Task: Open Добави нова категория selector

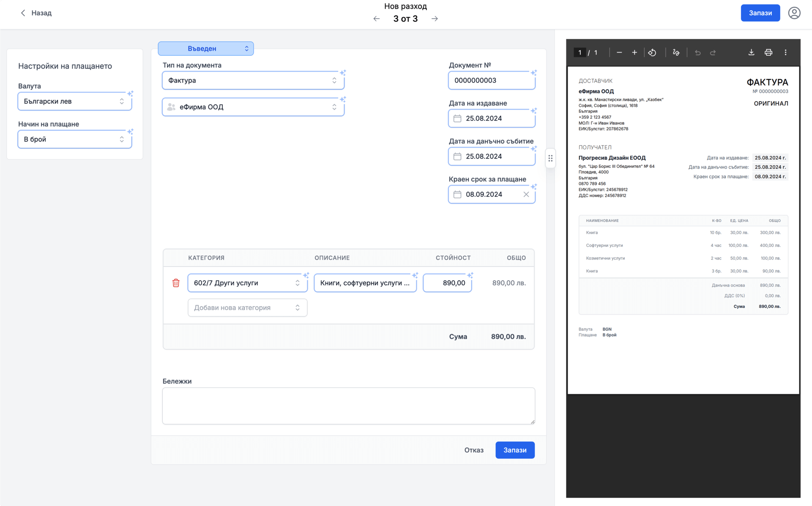Action: pos(247,308)
